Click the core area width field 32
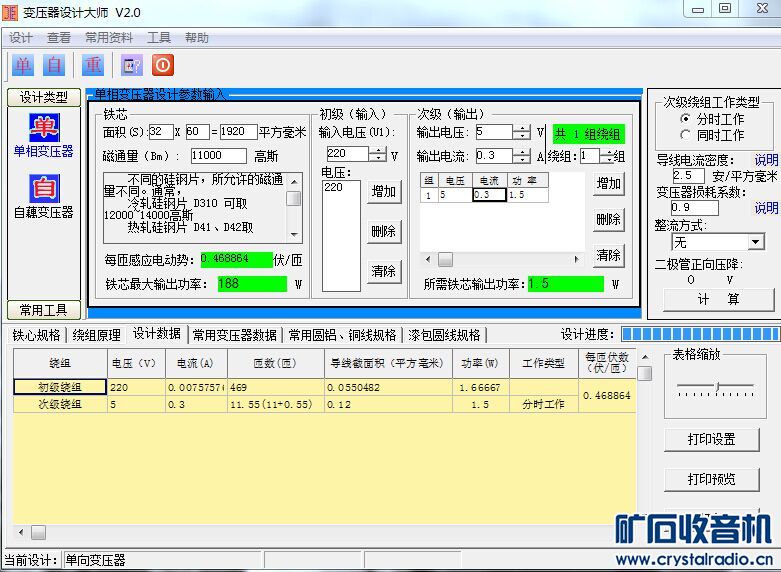The image size is (781, 572). point(160,132)
